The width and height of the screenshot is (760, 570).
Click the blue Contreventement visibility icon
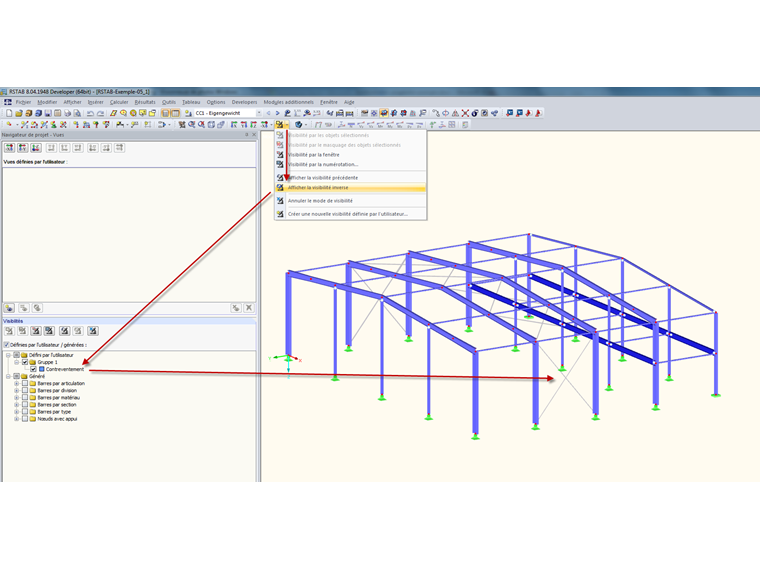[42, 369]
